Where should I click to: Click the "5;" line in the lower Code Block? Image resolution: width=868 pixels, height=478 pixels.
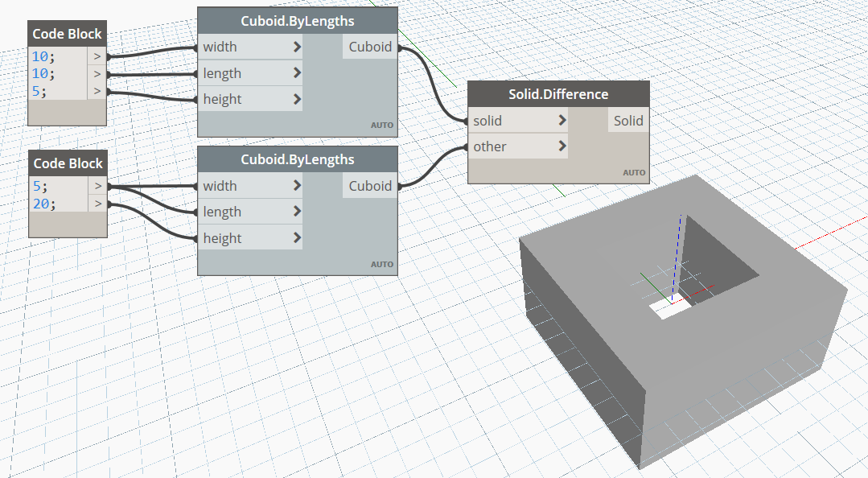pyautogui.click(x=40, y=186)
